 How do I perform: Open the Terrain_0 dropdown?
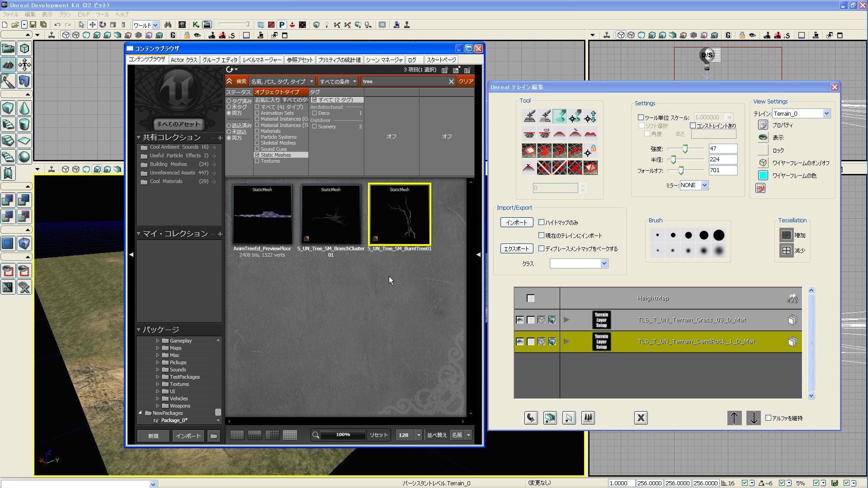pyautogui.click(x=826, y=113)
